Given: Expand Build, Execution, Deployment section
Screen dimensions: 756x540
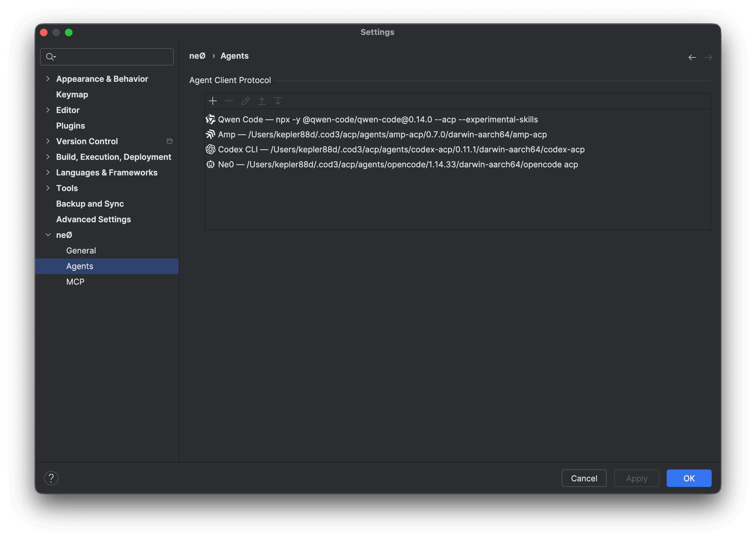Looking at the screenshot, I should coord(48,157).
